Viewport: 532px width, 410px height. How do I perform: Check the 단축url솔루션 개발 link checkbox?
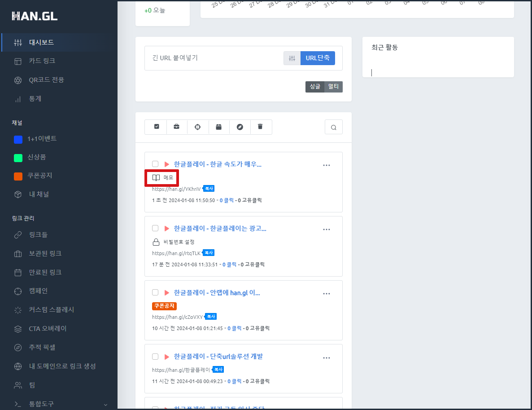pos(155,357)
